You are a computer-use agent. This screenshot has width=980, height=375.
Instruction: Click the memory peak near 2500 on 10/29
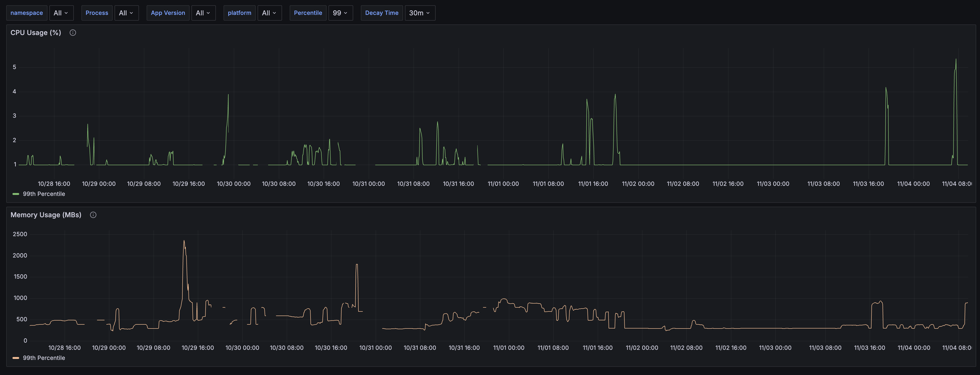184,241
